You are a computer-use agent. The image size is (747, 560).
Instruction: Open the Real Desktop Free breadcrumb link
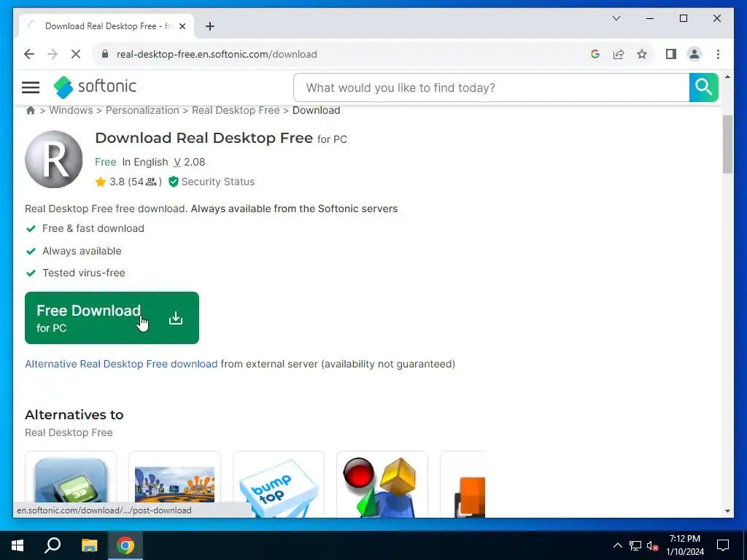(x=236, y=111)
